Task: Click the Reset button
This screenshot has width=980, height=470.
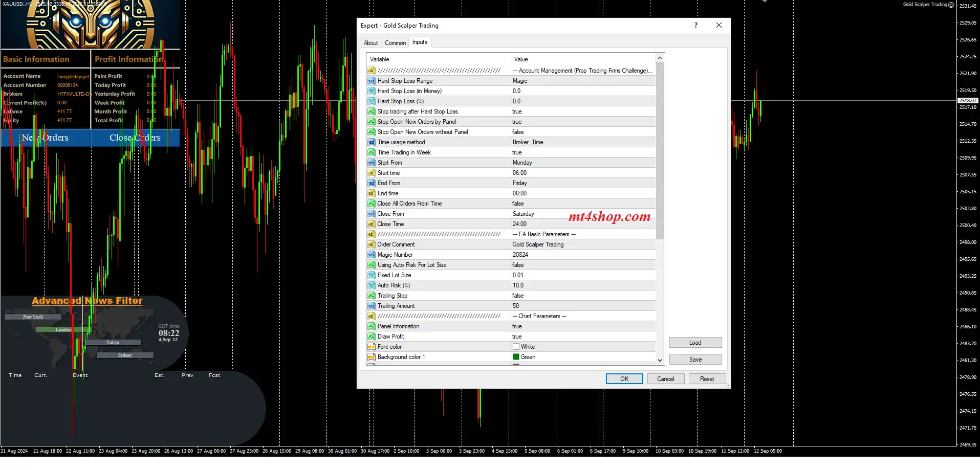Action: point(707,379)
